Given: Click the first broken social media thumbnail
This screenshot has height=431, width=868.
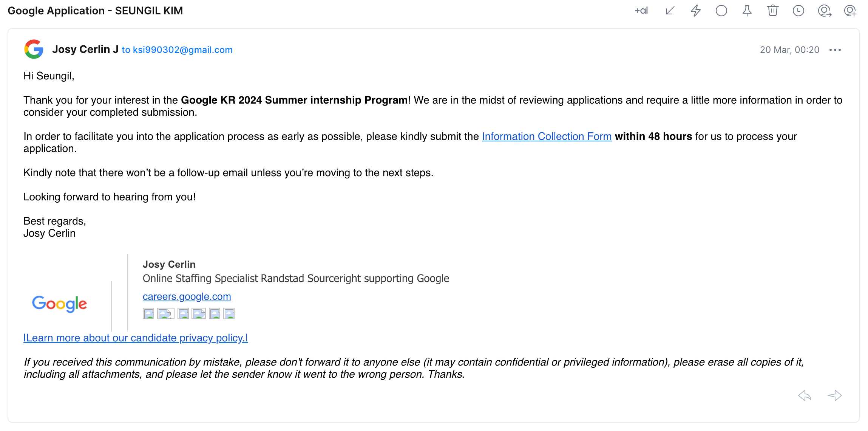Looking at the screenshot, I should (149, 313).
